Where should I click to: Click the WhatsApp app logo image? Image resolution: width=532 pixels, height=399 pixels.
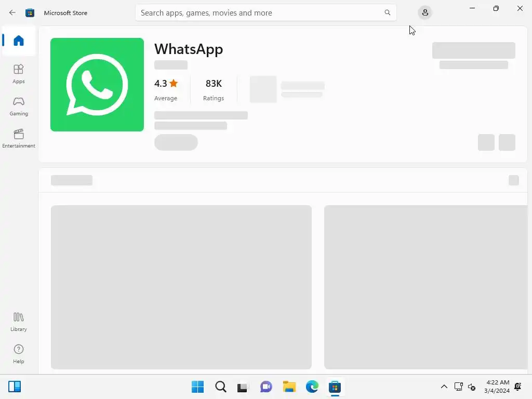coord(97,85)
